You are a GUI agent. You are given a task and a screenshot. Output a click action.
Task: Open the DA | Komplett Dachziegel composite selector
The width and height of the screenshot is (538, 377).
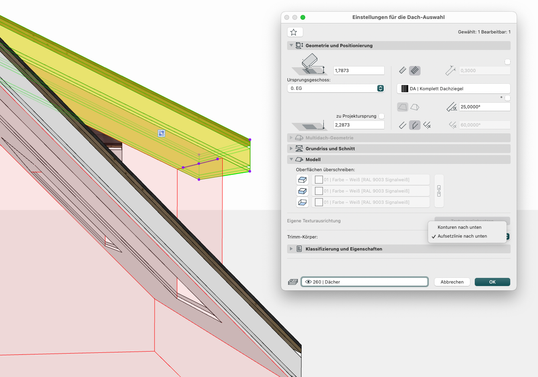454,89
